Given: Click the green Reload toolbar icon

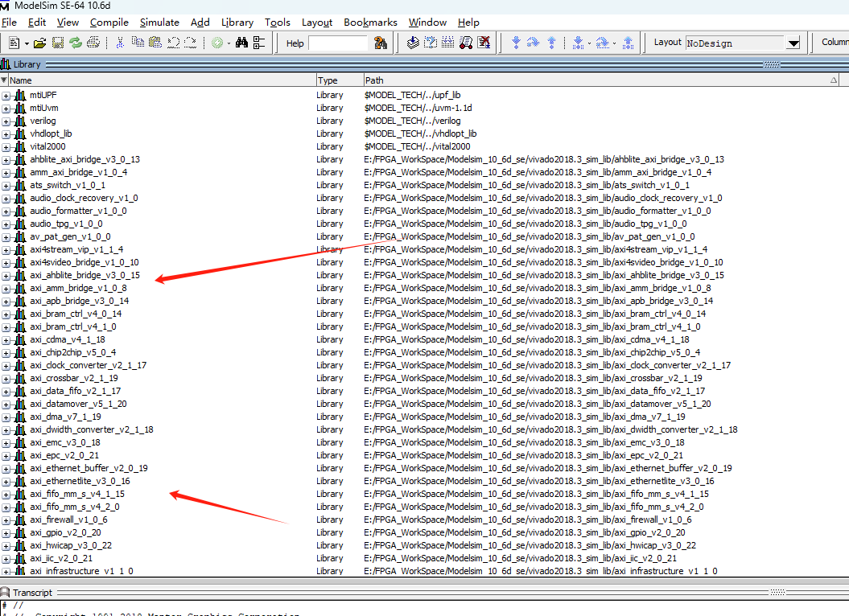Looking at the screenshot, I should click(76, 43).
